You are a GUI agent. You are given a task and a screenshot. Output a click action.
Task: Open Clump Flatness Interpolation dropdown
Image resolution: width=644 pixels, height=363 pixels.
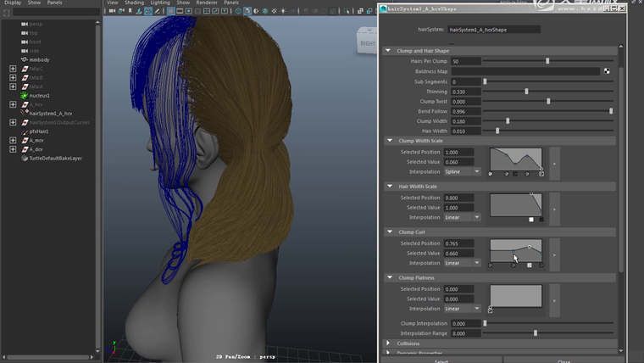pos(464,309)
